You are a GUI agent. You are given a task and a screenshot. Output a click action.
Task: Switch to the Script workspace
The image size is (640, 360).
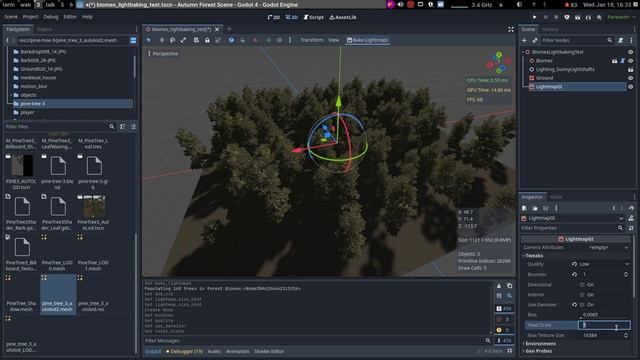coord(313,17)
